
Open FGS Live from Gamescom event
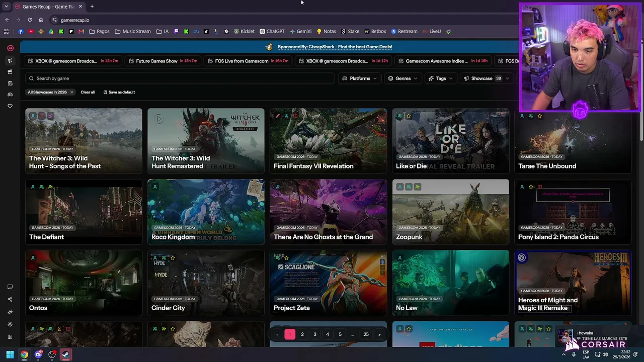[x=249, y=61]
